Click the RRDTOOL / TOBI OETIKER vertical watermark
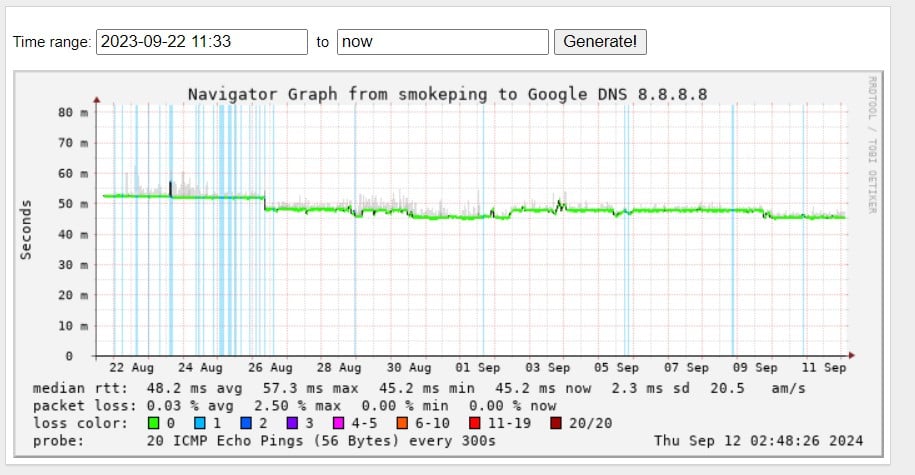The image size is (915, 475). pos(872,144)
